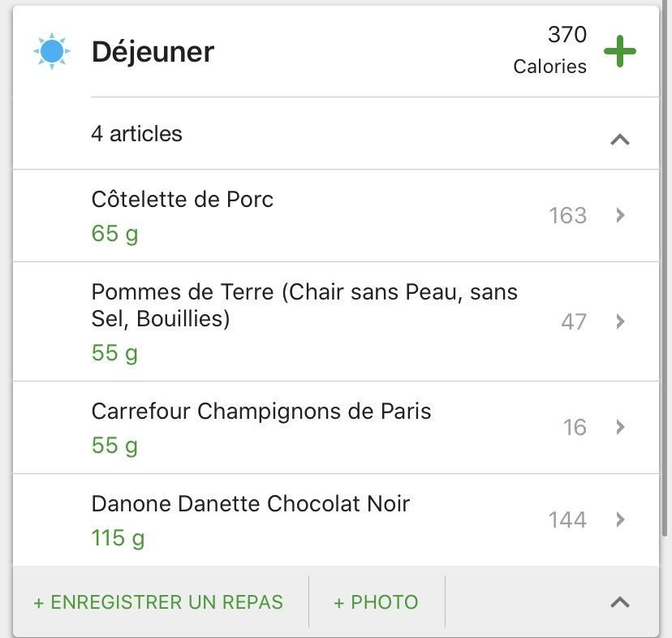
Task: Select the Pommes de Terre entry
Action: (x=304, y=304)
